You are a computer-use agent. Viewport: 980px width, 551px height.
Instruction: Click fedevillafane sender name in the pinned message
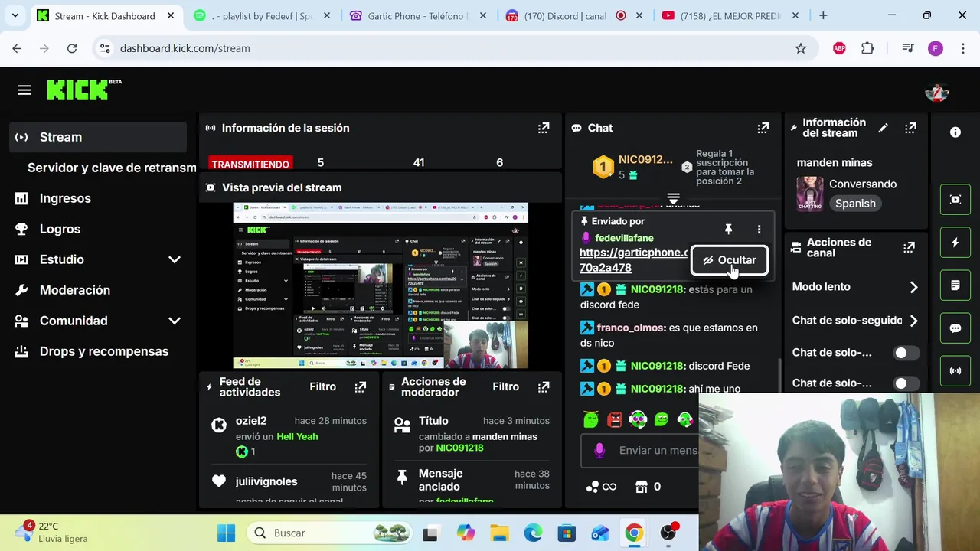click(x=624, y=238)
